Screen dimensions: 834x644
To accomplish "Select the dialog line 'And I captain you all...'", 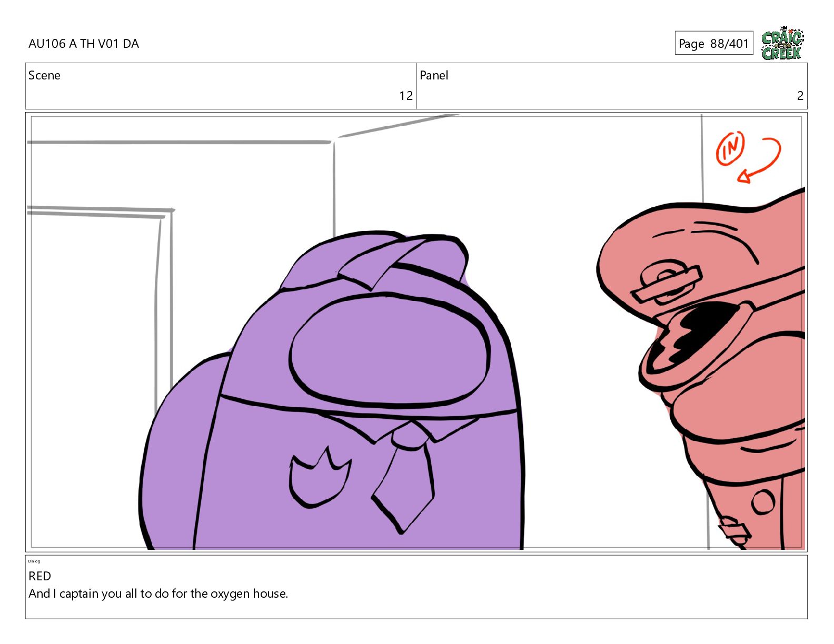I will (x=158, y=594).
